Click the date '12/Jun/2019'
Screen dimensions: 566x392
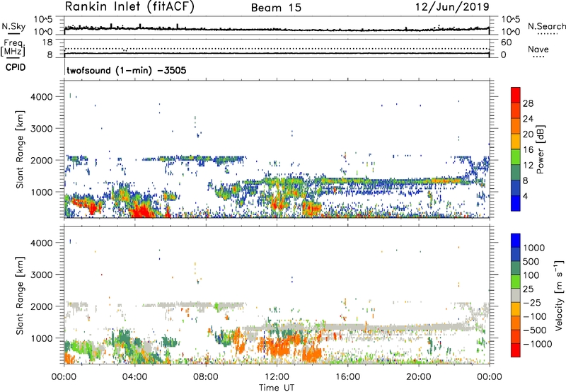pos(452,6)
